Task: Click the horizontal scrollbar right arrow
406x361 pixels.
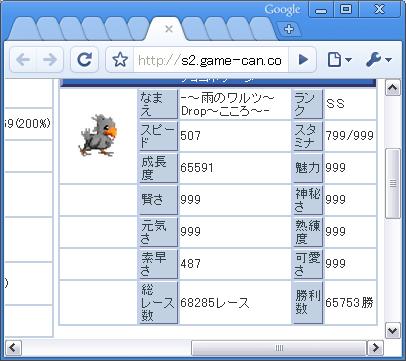Action: click(375, 348)
